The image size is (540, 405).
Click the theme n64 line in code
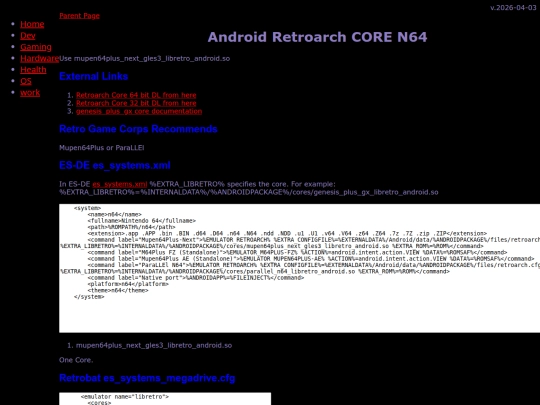click(x=118, y=290)
